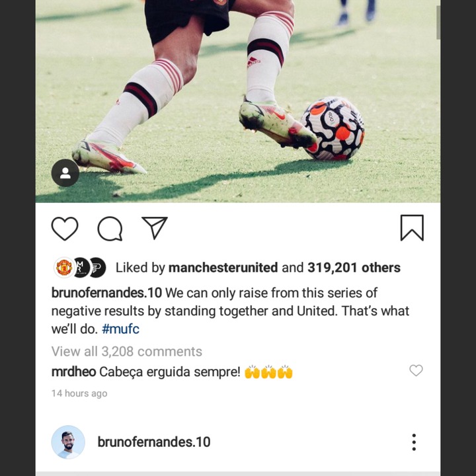Like mrdheo's comment with small heart
The height and width of the screenshot is (476, 476).
coord(416,370)
